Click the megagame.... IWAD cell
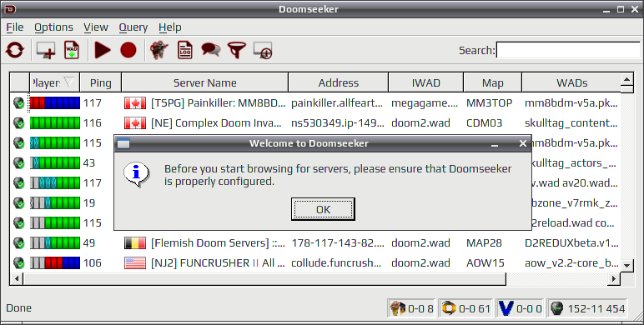644x325 pixels. point(425,103)
